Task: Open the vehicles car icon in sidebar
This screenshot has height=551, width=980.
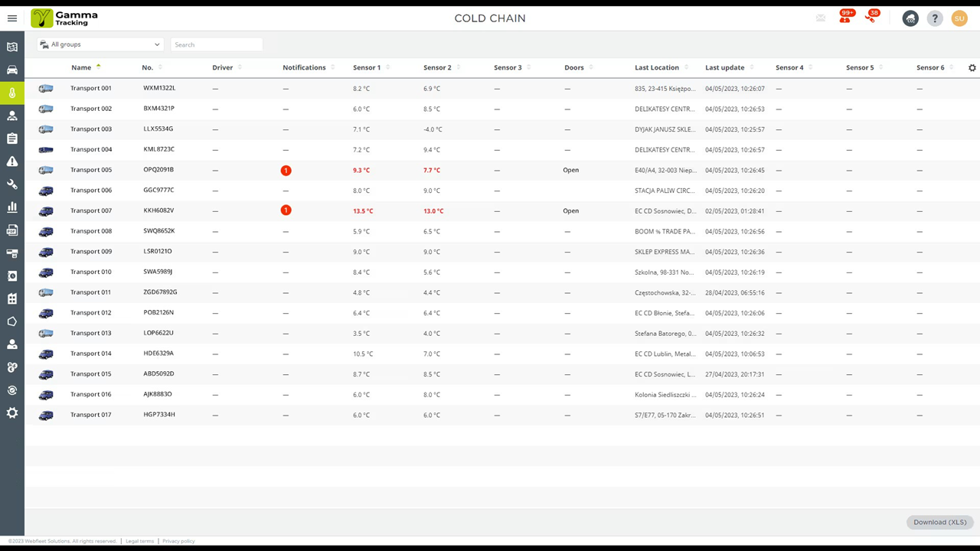Action: (12, 70)
